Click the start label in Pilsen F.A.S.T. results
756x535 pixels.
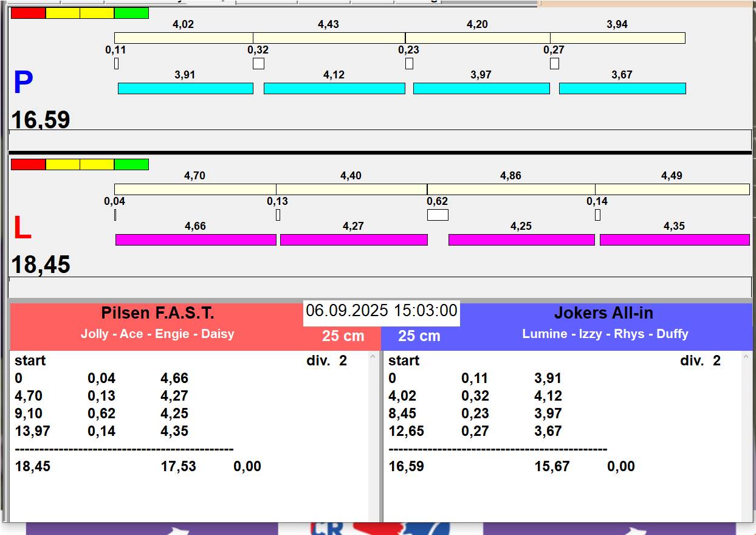click(30, 361)
